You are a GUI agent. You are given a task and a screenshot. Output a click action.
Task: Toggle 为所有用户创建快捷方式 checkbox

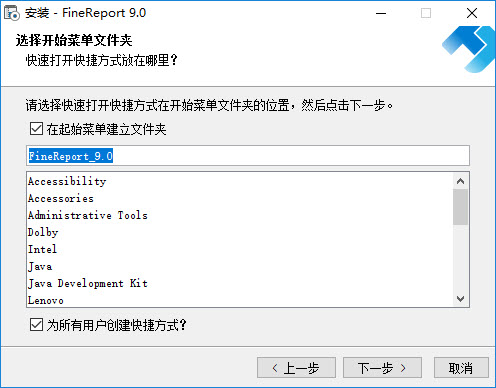(36, 325)
